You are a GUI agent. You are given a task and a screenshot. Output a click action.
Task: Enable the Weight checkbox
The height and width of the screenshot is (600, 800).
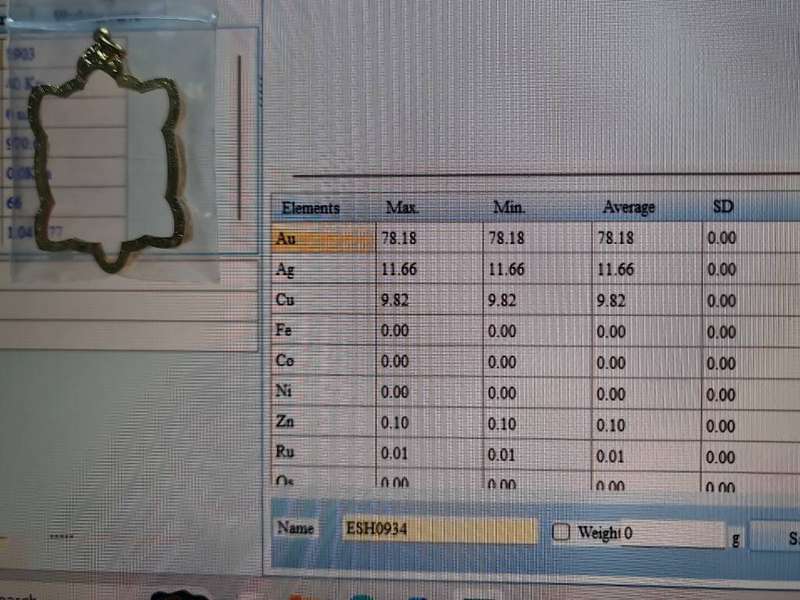point(561,533)
